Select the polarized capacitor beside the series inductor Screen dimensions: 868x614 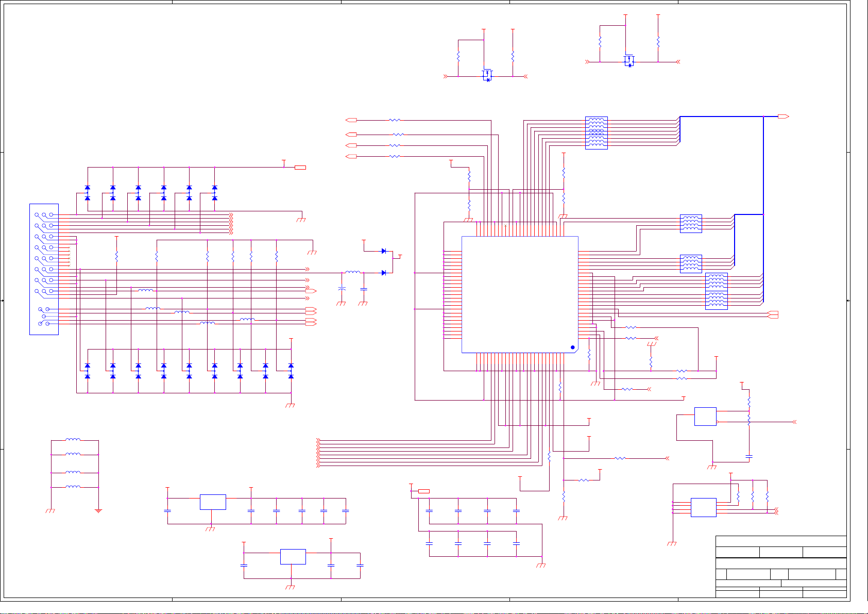click(x=341, y=290)
